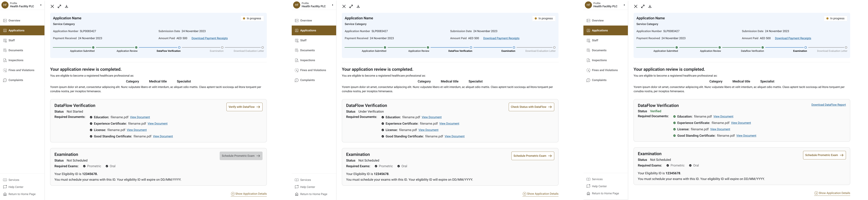Expand Show Application Details in the leftmost screen
Screen dimensions: 868x200
pyautogui.click(x=249, y=194)
